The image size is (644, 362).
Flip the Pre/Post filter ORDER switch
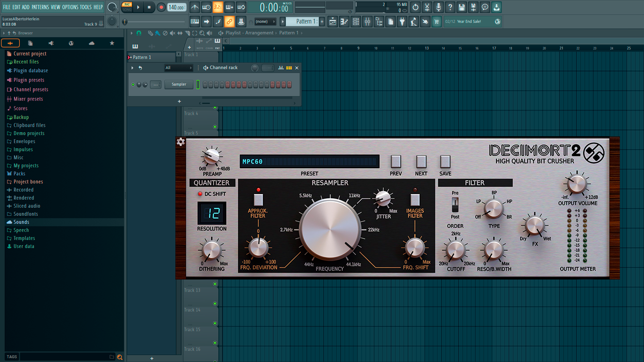[455, 205]
